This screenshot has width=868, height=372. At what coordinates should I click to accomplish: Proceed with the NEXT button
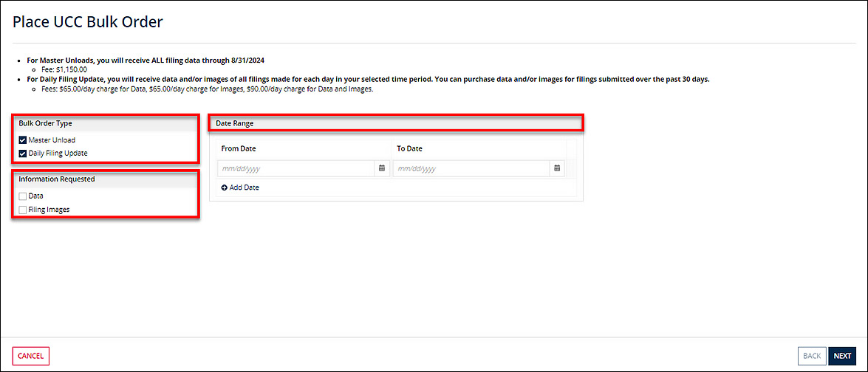point(842,356)
